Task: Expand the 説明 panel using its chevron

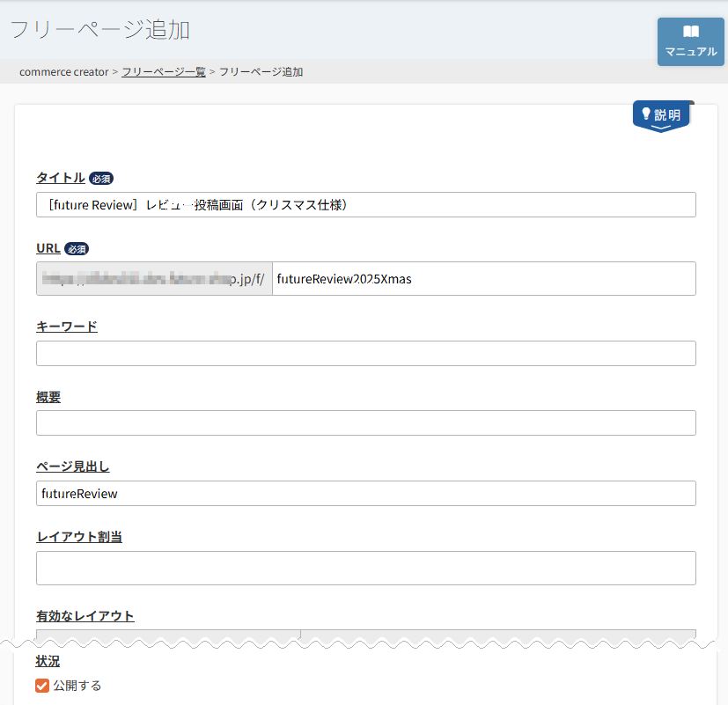Action: coord(660,129)
